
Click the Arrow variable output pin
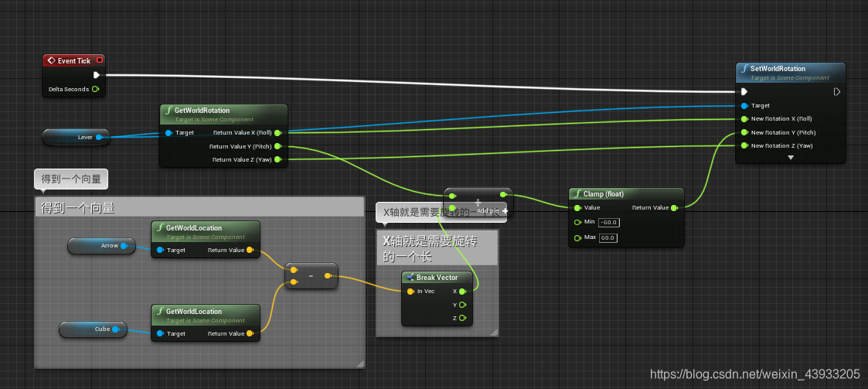click(x=124, y=245)
